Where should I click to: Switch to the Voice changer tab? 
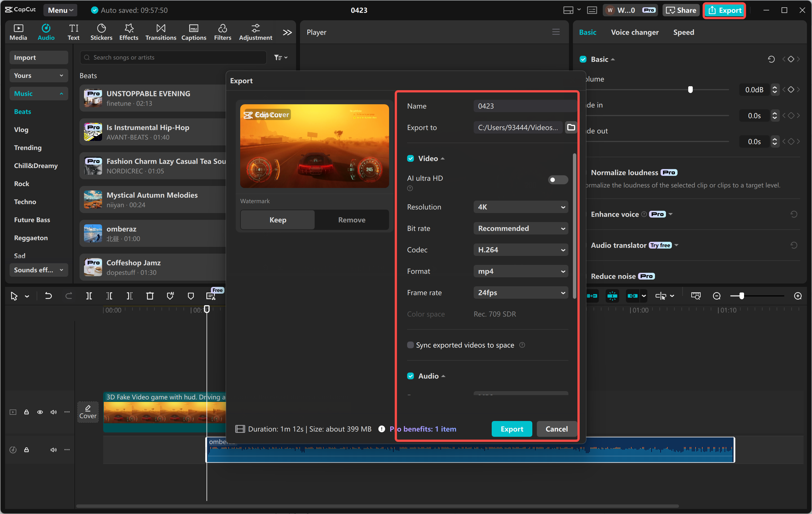click(x=635, y=32)
